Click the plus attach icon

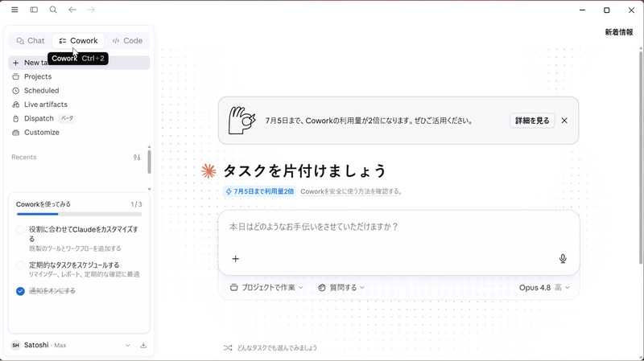pyautogui.click(x=235, y=259)
